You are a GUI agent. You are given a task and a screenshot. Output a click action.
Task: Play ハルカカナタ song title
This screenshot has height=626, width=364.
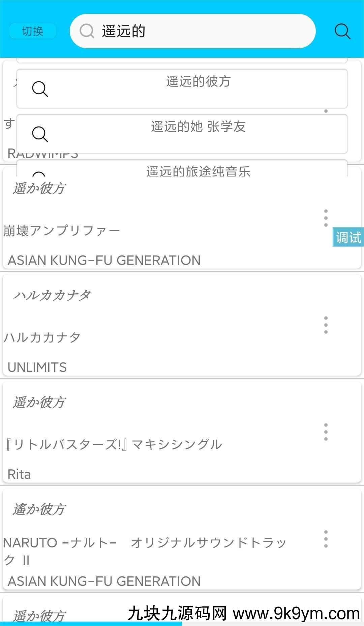[52, 296]
